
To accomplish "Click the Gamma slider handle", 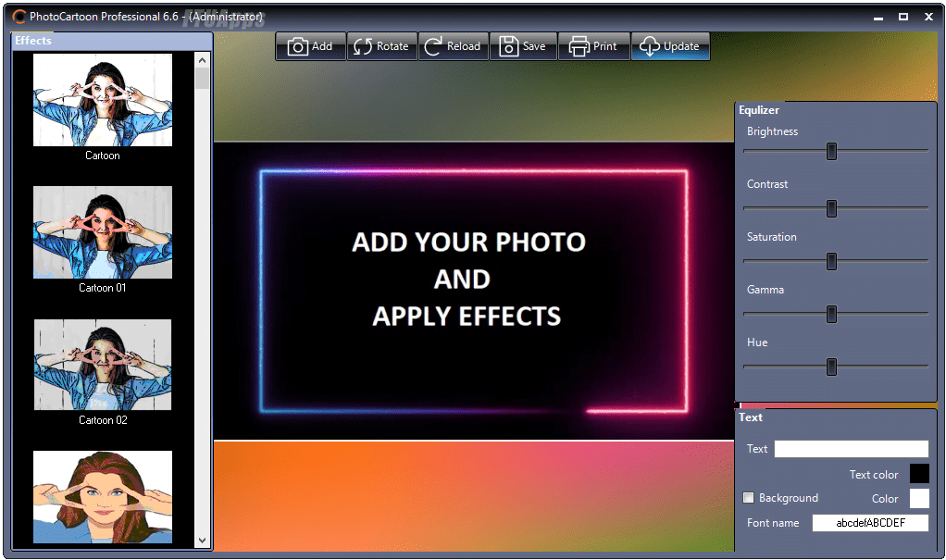I will (831, 314).
